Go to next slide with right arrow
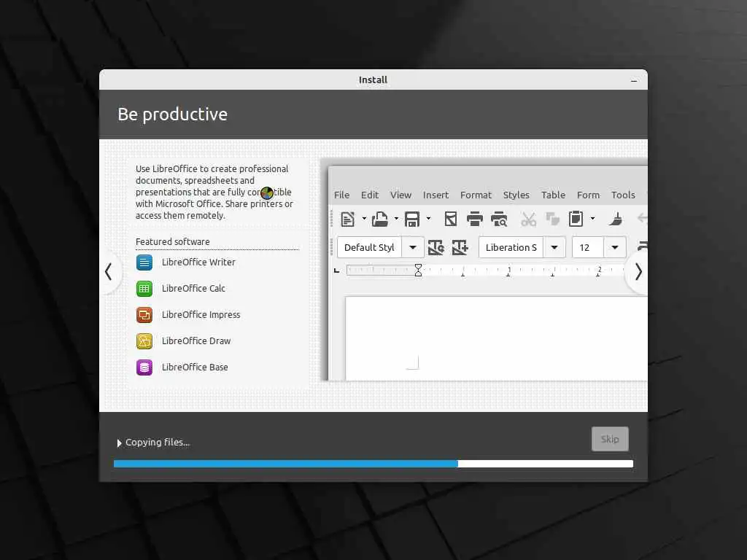 (x=638, y=272)
